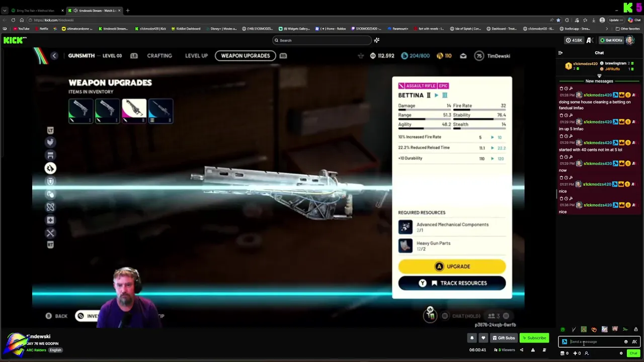The image size is (644, 362).
Task: Expand the chat leaderboard arrow
Action: (599, 75)
